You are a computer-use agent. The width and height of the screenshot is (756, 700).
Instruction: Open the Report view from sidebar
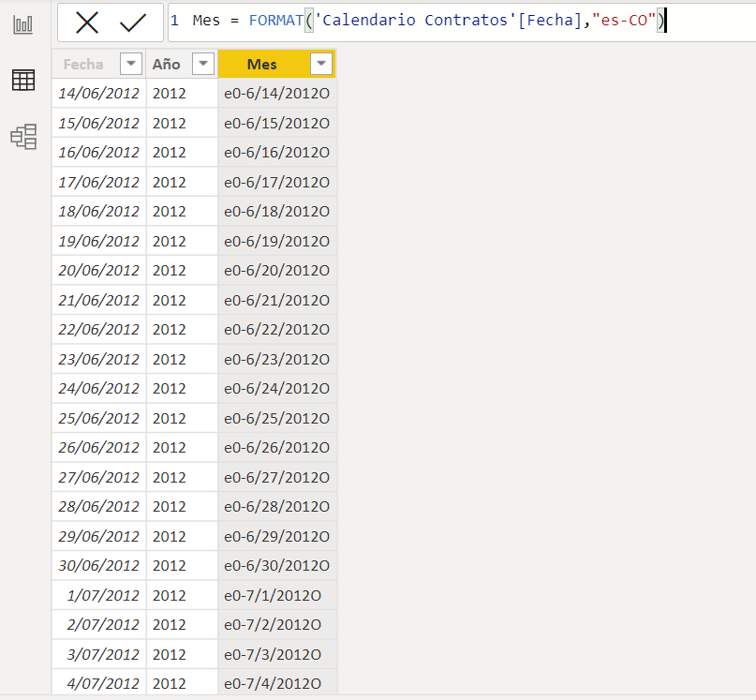(23, 24)
